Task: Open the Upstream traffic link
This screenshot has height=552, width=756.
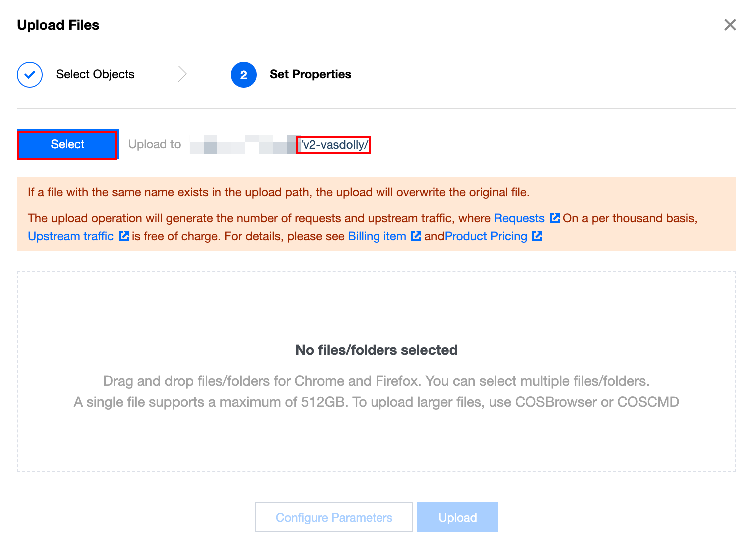Action: click(x=71, y=236)
